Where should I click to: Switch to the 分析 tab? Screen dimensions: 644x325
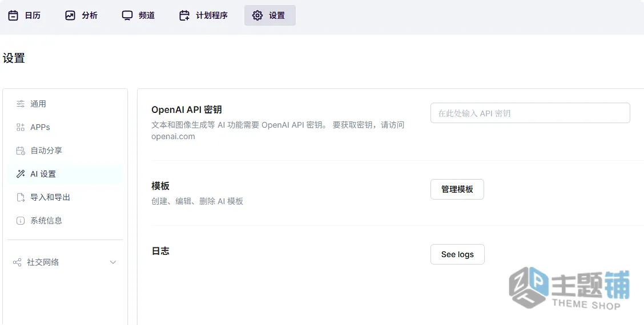click(81, 15)
